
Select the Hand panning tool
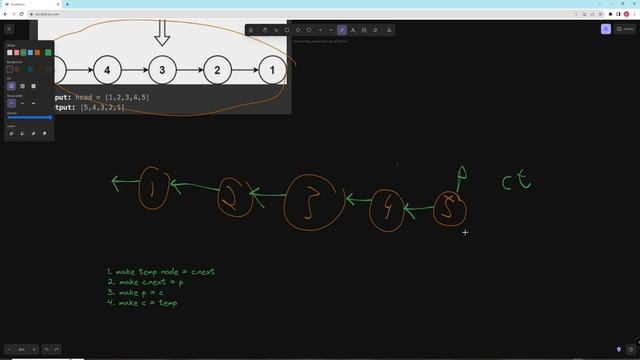coord(265,30)
